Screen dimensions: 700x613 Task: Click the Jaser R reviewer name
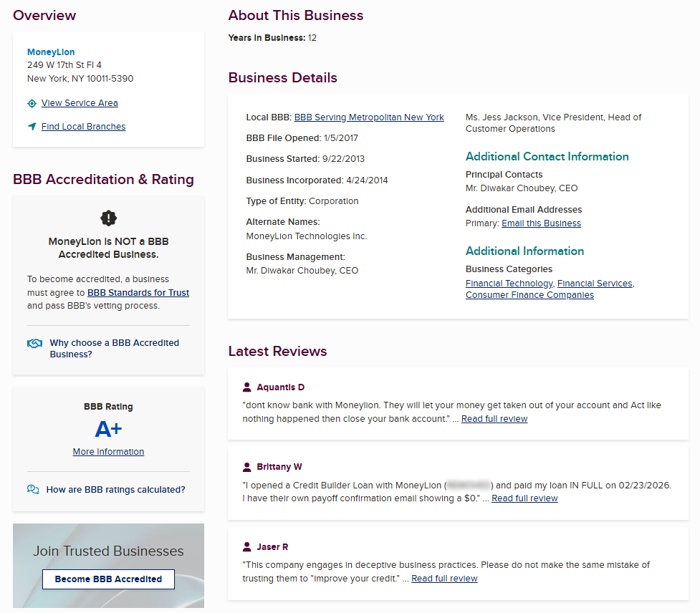(x=272, y=547)
